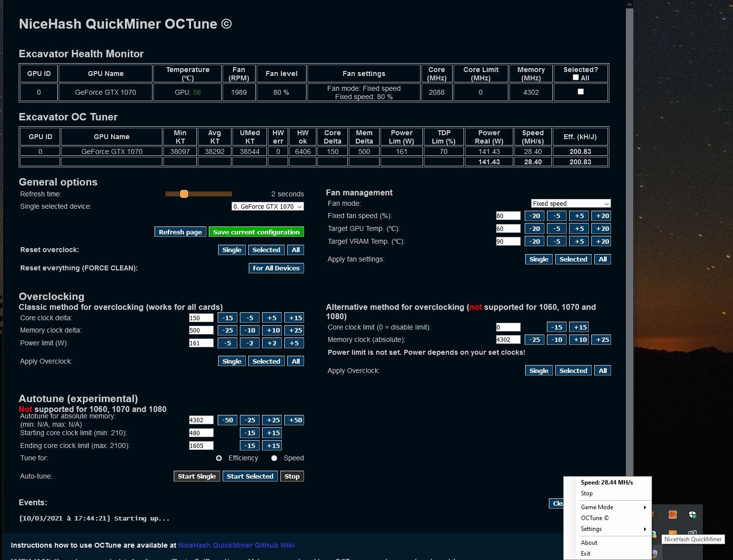Click All under alternative Apply Overclock
This screenshot has width=733, height=560.
point(603,371)
